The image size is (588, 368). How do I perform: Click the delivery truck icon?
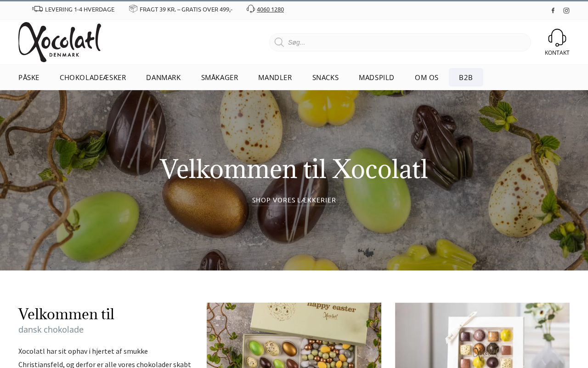coord(37,9)
